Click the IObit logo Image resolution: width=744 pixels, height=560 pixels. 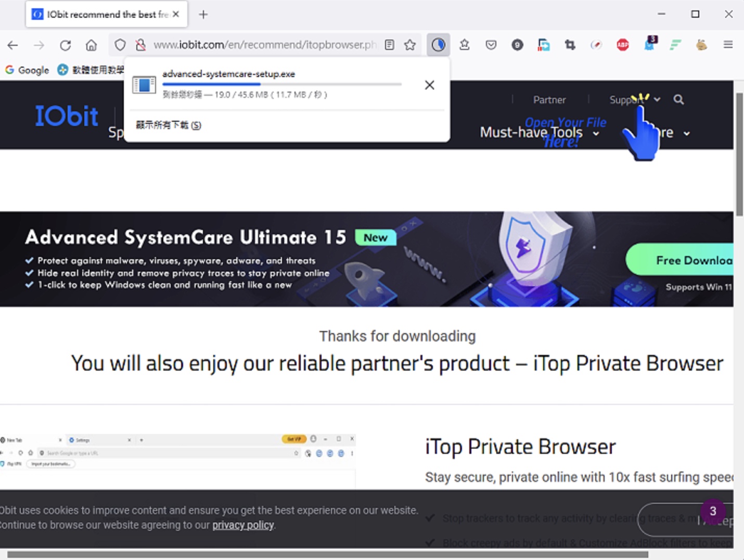(67, 116)
